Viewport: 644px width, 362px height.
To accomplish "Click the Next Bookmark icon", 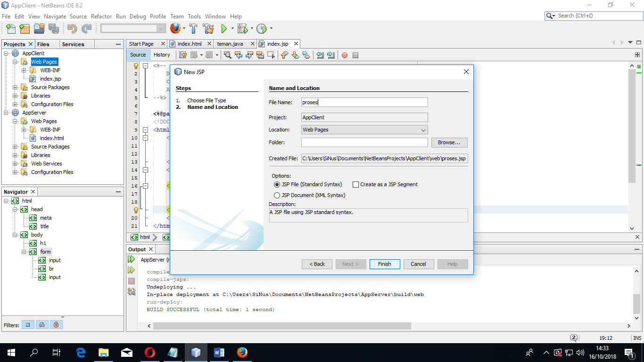I will pyautogui.click(x=295, y=55).
